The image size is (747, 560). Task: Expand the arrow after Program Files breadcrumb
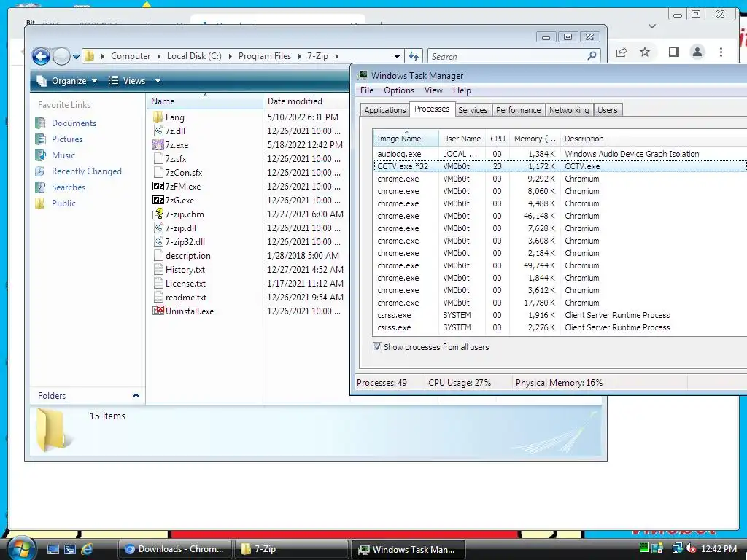pos(299,56)
